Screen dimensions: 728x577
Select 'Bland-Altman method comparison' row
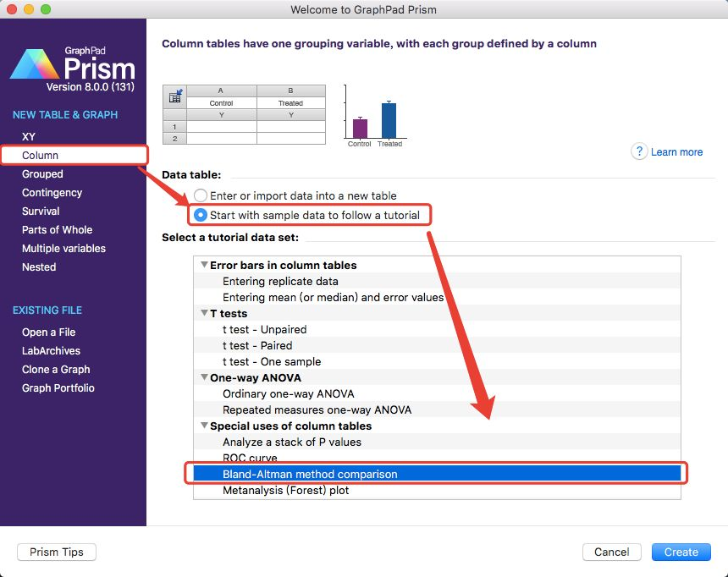(437, 474)
